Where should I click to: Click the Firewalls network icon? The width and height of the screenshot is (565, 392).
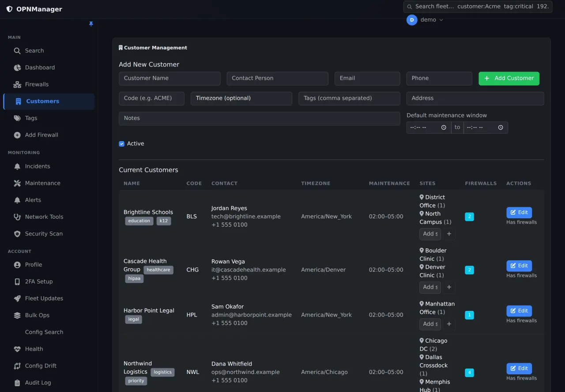pos(17,84)
